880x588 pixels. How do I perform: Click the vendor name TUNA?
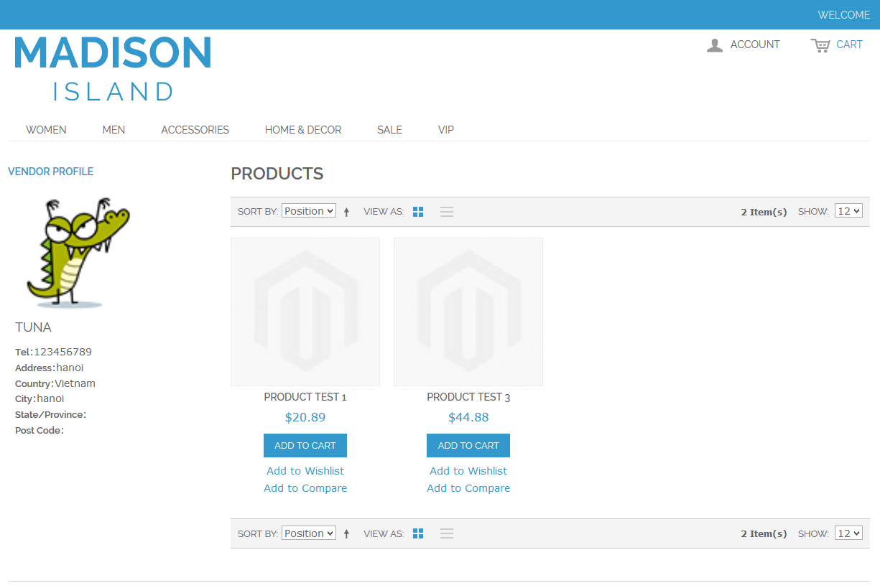click(33, 327)
